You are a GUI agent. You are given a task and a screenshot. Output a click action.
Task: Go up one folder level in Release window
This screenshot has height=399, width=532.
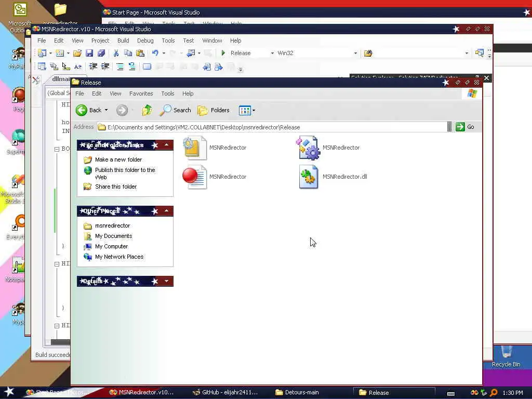point(147,110)
